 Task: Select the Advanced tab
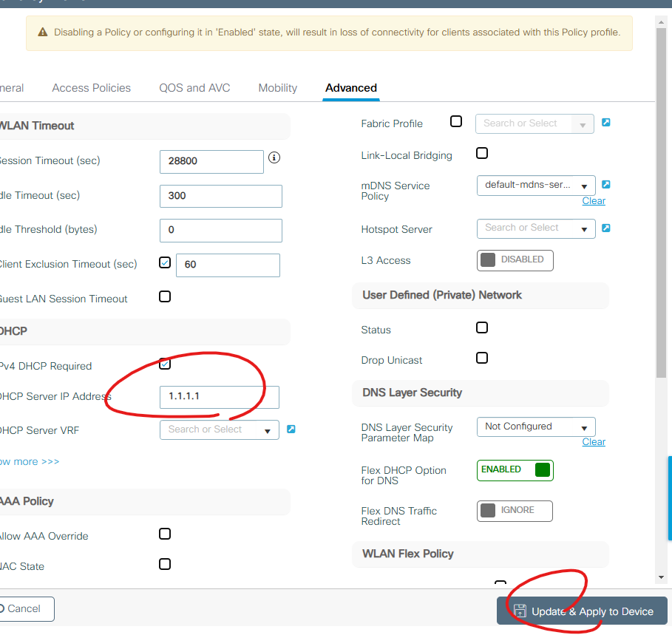point(351,88)
